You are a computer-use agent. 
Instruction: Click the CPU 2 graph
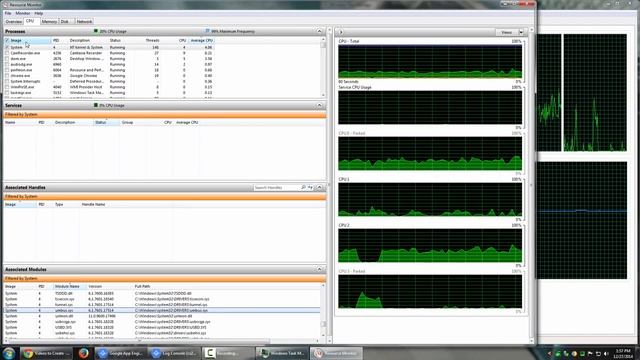(430, 245)
